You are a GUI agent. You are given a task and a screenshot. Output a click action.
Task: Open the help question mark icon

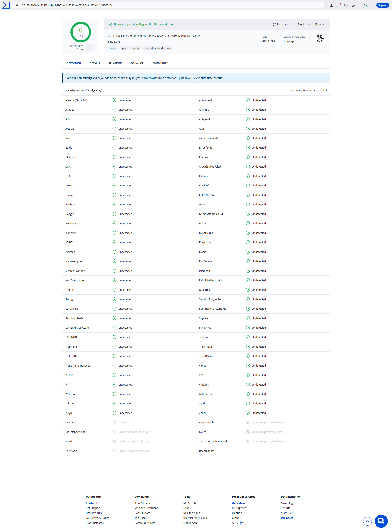tap(346, 5)
